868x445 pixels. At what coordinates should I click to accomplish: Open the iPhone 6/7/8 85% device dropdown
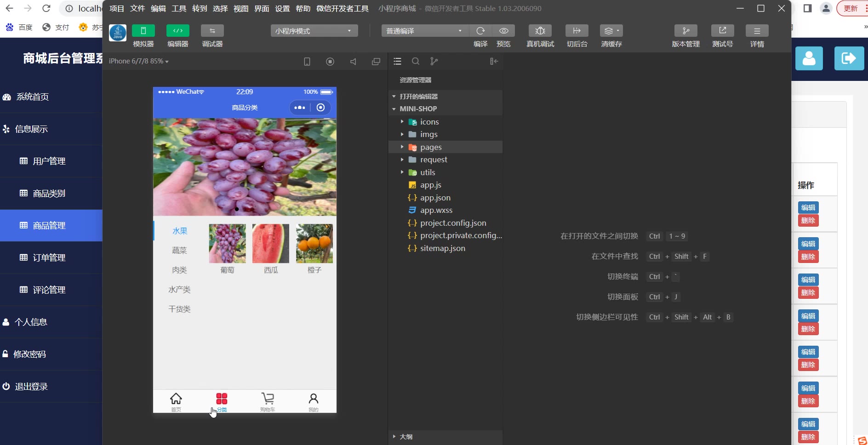click(138, 61)
